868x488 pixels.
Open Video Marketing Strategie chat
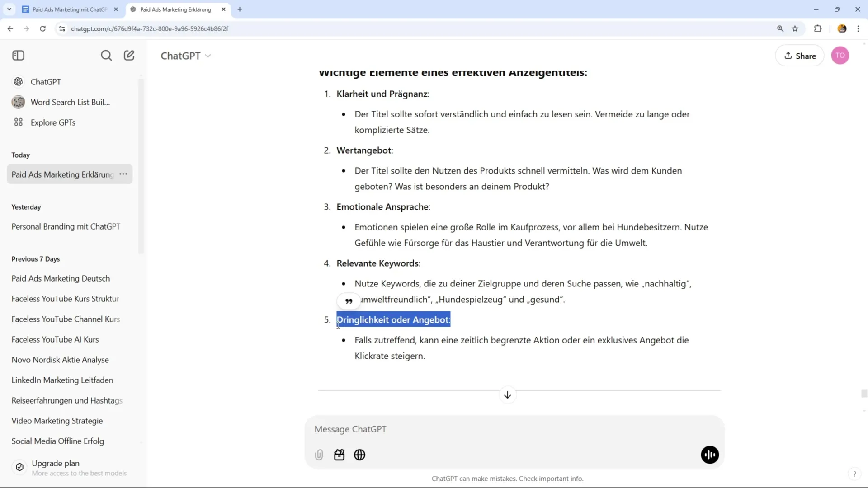(x=70, y=421)
